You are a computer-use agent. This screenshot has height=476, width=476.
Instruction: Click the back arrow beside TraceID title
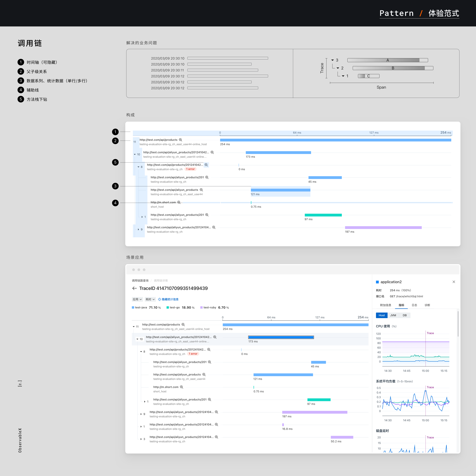point(134,288)
